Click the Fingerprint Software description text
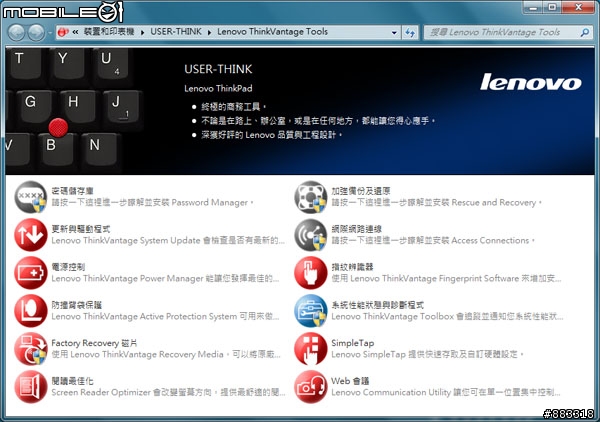 pyautogui.click(x=447, y=278)
